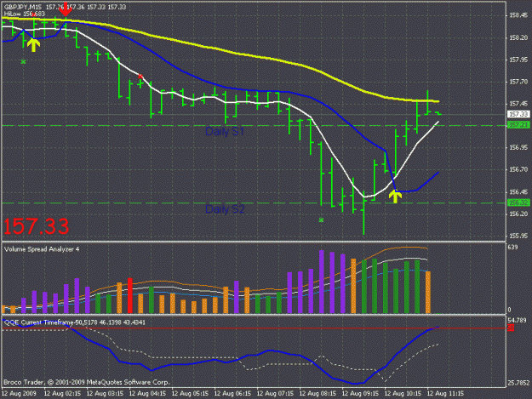Click the last orange volume bar
Screen dimensions: 532x399
428,292
